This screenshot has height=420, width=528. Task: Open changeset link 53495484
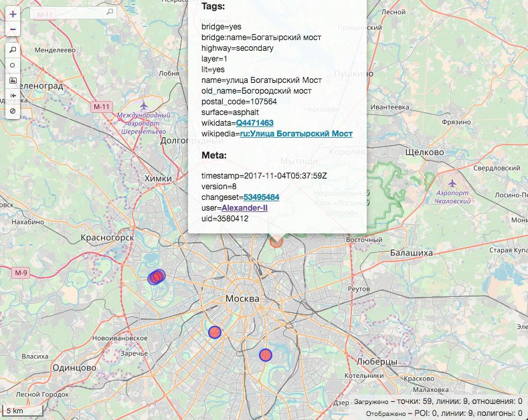point(261,197)
